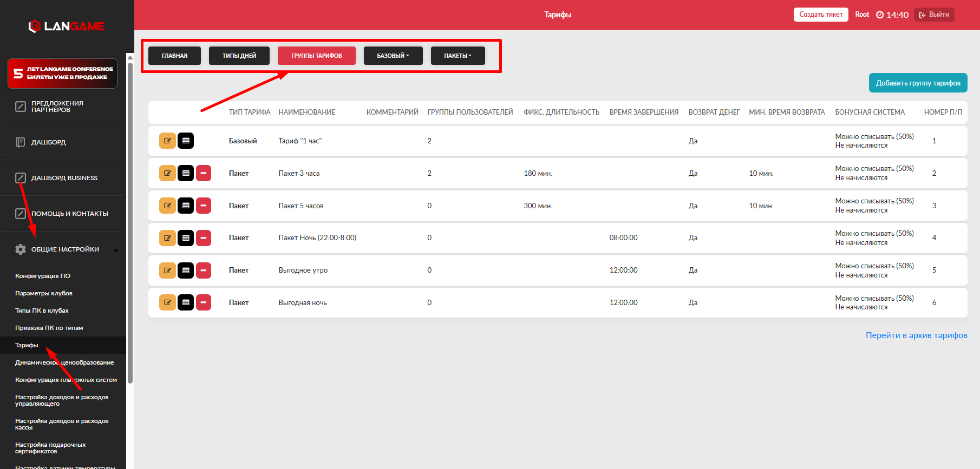Image resolution: width=980 pixels, height=469 pixels.
Task: Select Тарифы in the sidebar
Action: click(27, 345)
